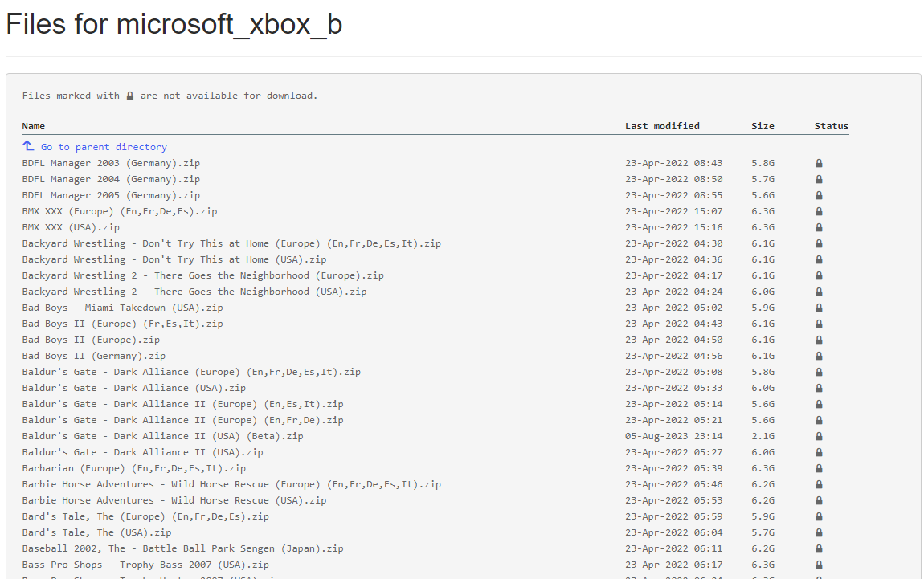The height and width of the screenshot is (579, 924).
Task: Select Baldur's Gate Dark Alliance II (En,Fr,De) name
Action: click(x=183, y=420)
